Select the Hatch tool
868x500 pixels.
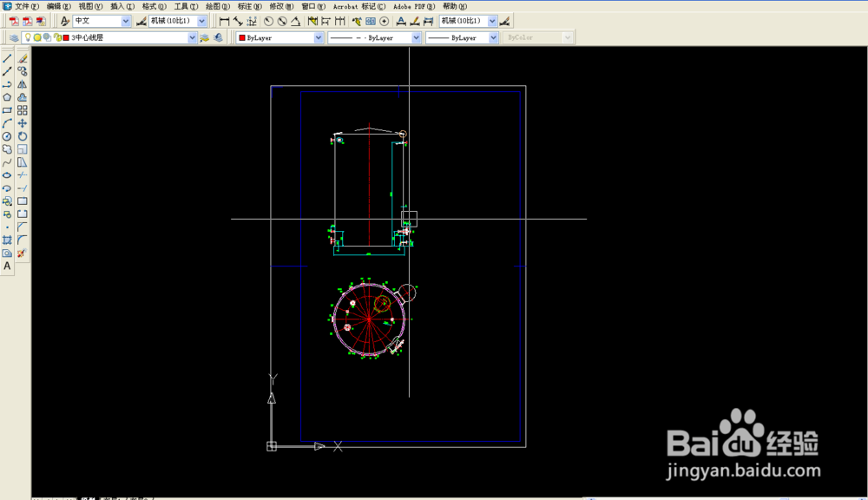point(7,240)
